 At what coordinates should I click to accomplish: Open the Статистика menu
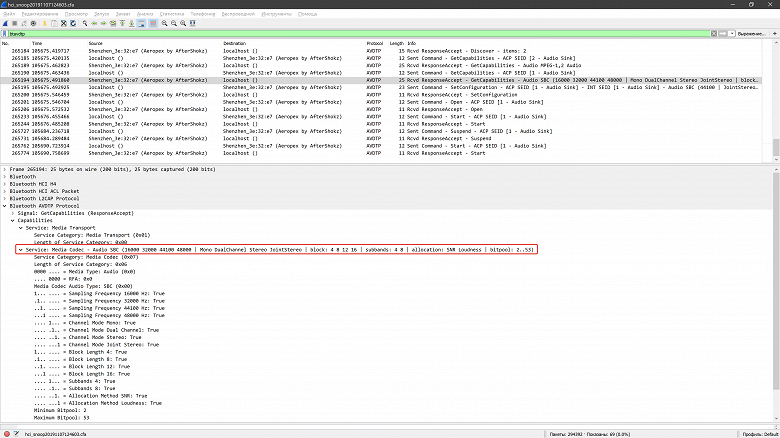172,14
